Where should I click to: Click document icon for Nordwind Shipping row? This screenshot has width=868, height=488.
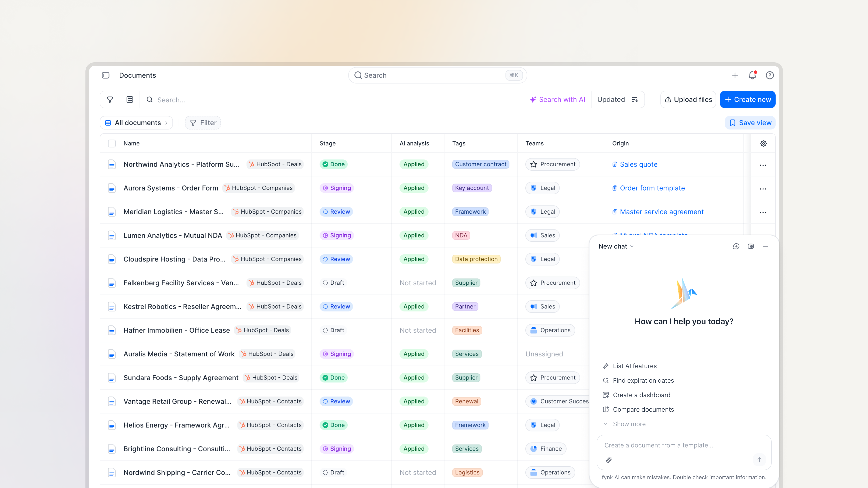pos(112,473)
